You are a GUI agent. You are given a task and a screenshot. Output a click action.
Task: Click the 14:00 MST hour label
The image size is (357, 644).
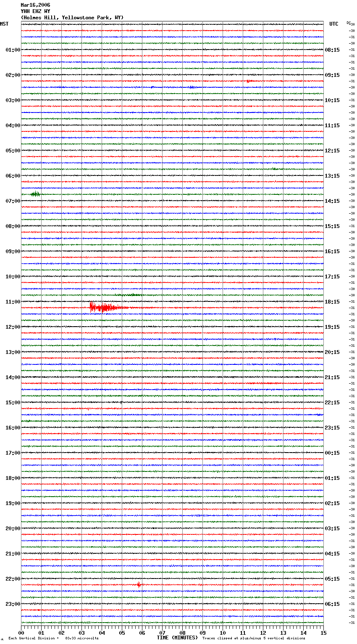tap(13, 377)
